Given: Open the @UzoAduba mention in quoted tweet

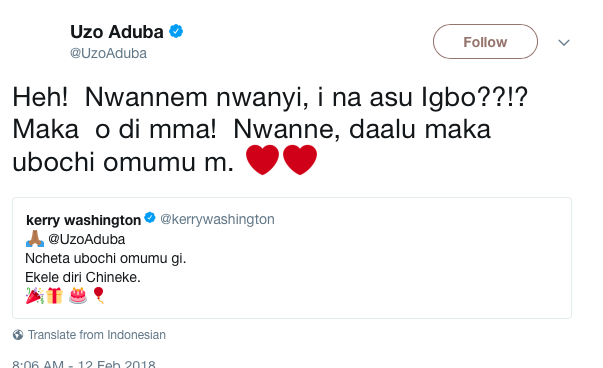Looking at the screenshot, I should click(x=87, y=239).
